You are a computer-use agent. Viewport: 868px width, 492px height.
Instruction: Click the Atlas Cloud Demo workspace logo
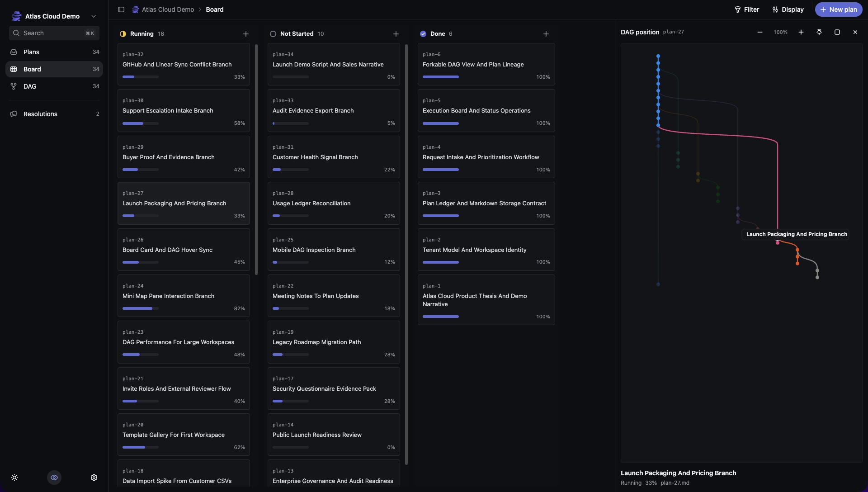tap(17, 16)
